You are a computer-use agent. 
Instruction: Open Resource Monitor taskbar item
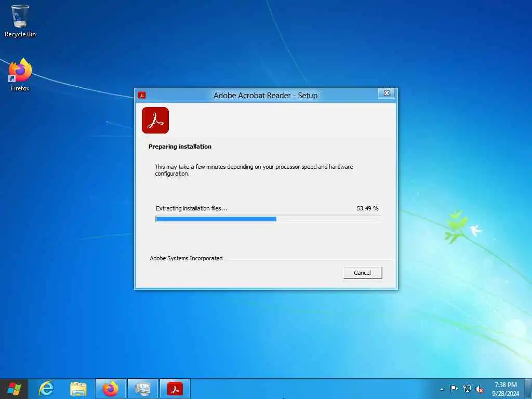pyautogui.click(x=142, y=389)
